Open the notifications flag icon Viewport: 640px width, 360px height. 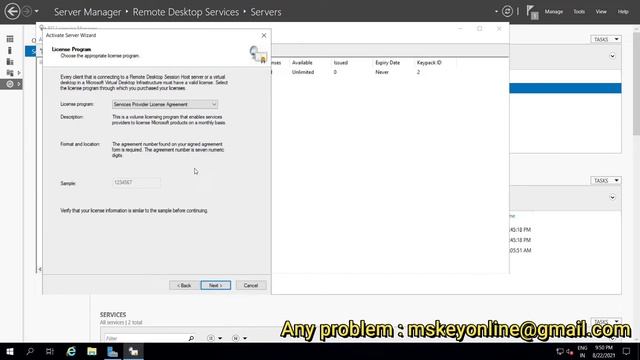point(532,12)
